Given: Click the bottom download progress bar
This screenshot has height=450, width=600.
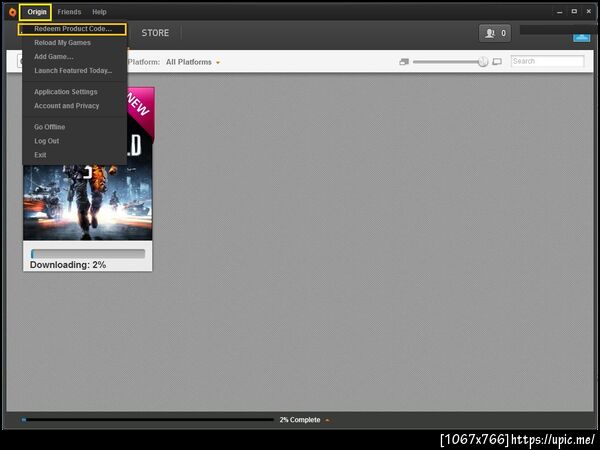Looking at the screenshot, I should coord(147,420).
